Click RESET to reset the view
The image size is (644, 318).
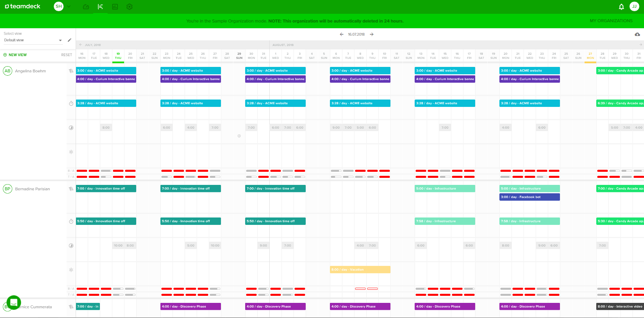67,55
